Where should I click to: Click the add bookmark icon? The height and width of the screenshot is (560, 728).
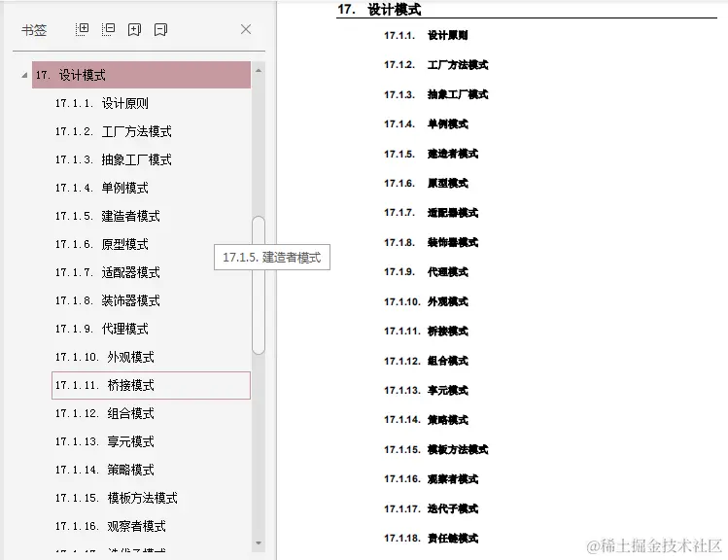coord(134,30)
